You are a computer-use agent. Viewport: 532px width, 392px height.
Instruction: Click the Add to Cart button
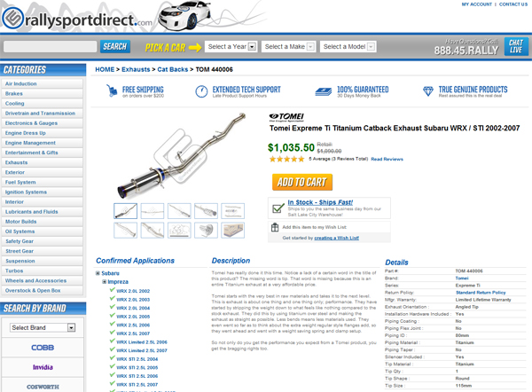pos(302,183)
